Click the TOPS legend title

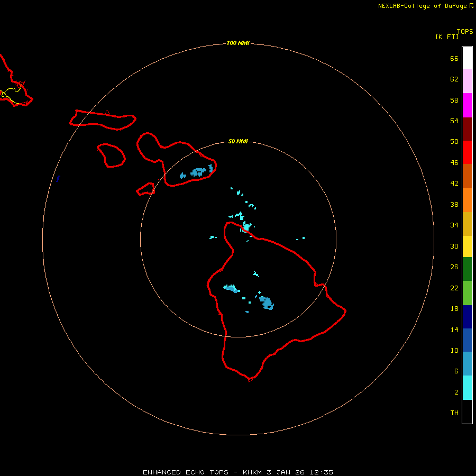pyautogui.click(x=465, y=31)
